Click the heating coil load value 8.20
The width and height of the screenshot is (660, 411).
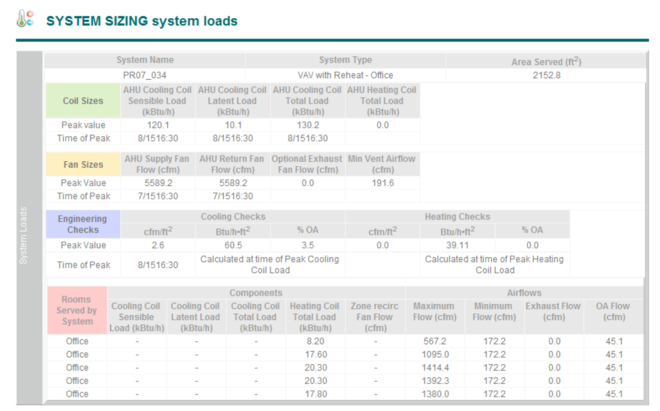point(315,340)
